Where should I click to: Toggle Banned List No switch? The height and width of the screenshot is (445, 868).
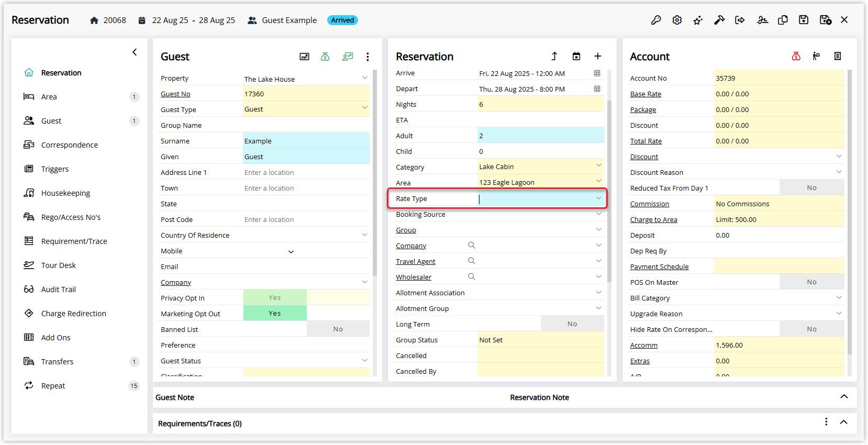[x=338, y=329]
